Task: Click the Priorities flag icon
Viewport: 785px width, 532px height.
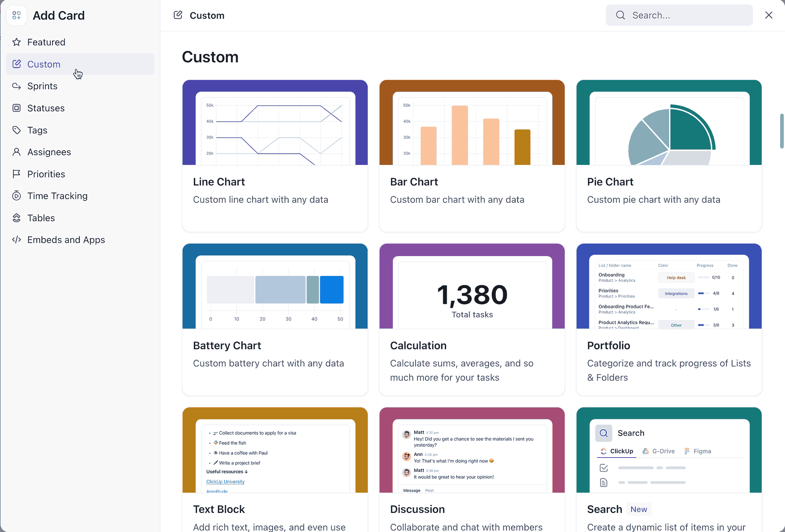Action: click(16, 174)
